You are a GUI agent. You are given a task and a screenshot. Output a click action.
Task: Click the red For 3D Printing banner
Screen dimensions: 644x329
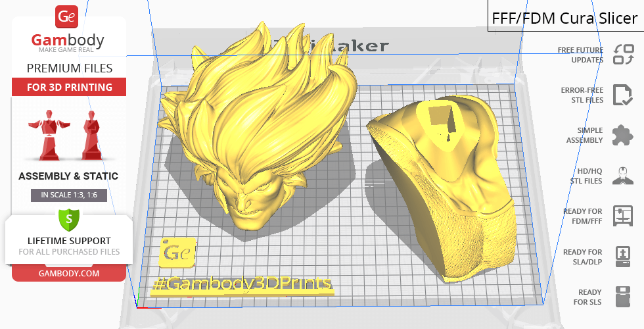68,88
